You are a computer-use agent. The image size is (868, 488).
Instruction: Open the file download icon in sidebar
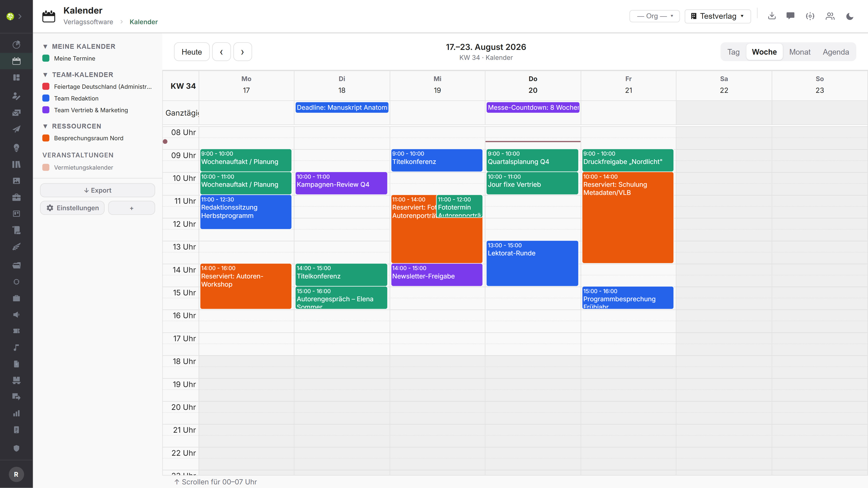point(16,364)
